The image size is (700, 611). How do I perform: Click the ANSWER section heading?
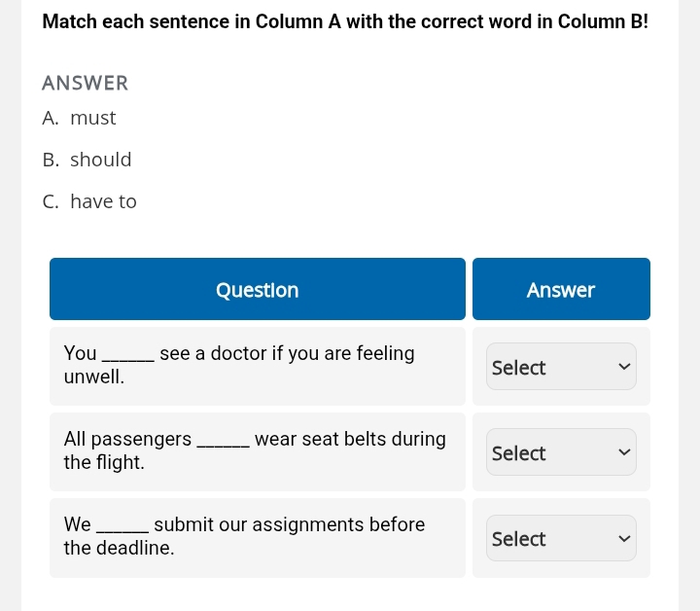[86, 84]
